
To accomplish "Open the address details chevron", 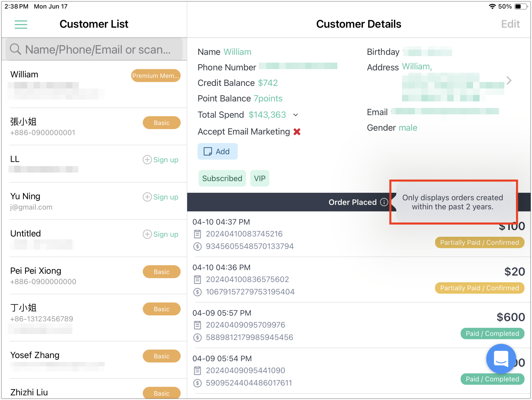I will [509, 81].
